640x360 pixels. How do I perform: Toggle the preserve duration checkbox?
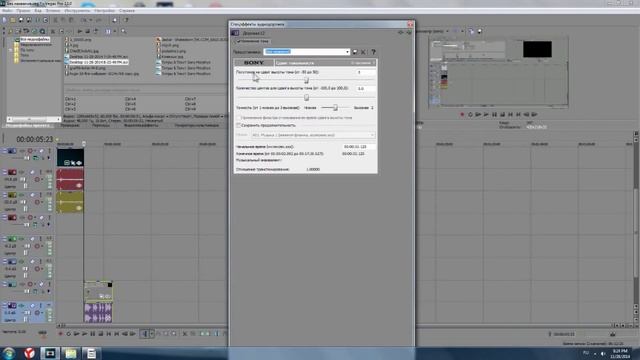pyautogui.click(x=239, y=125)
